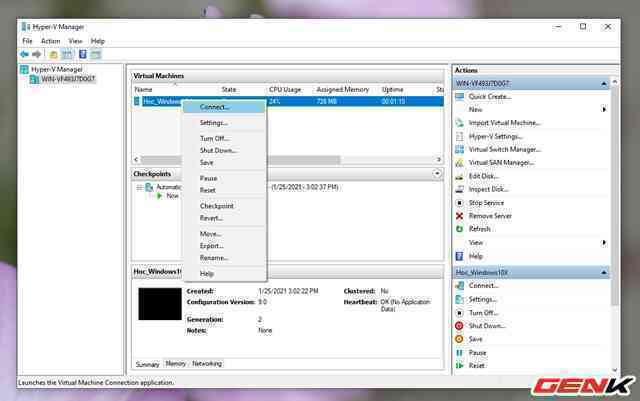Open the File menu
Viewport: 640px width, 401px height.
point(27,41)
